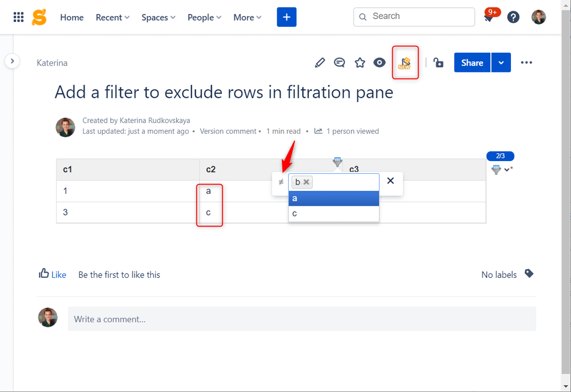Image resolution: width=571 pixels, height=392 pixels.
Task: Select value 'a' in the filter dropdown list
Action: coord(333,198)
